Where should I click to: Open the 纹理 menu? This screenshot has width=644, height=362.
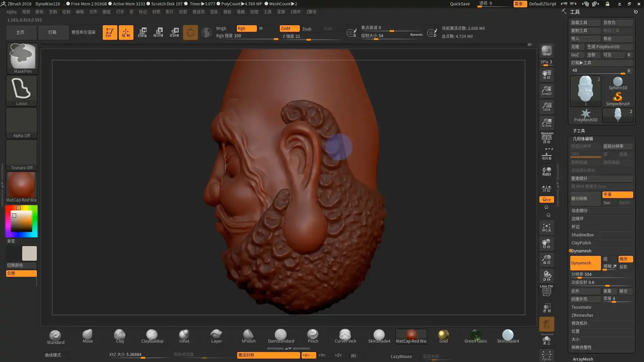click(x=254, y=12)
